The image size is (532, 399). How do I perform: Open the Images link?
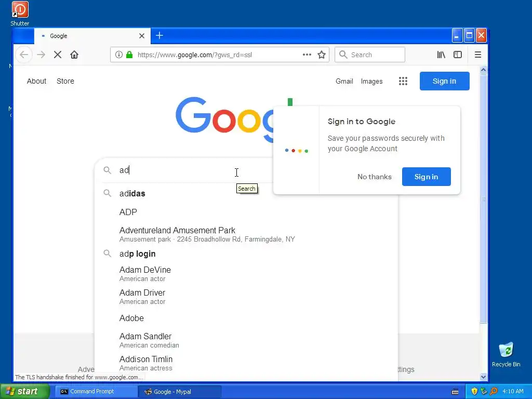pyautogui.click(x=371, y=81)
